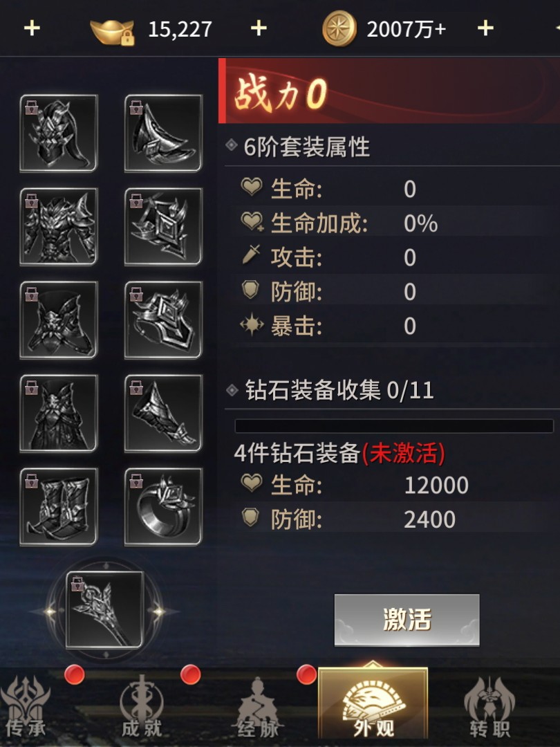560x747 pixels.
Task: Select the locked belt waist armor slot
Action: [59, 320]
